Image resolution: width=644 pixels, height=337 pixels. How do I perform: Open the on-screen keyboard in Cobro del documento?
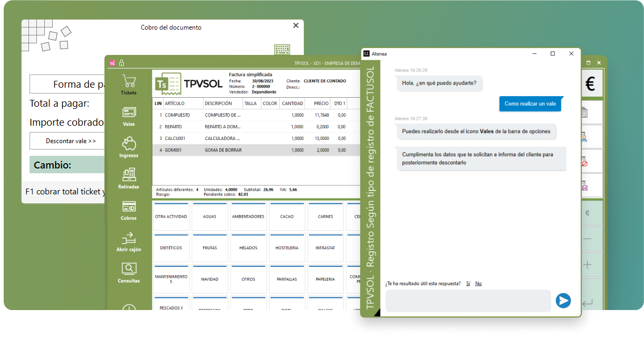282,50
